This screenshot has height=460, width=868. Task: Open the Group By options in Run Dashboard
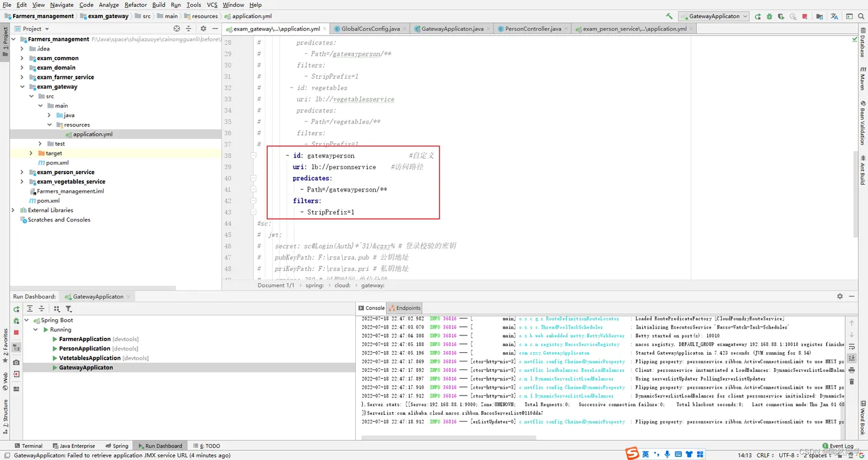pyautogui.click(x=56, y=309)
